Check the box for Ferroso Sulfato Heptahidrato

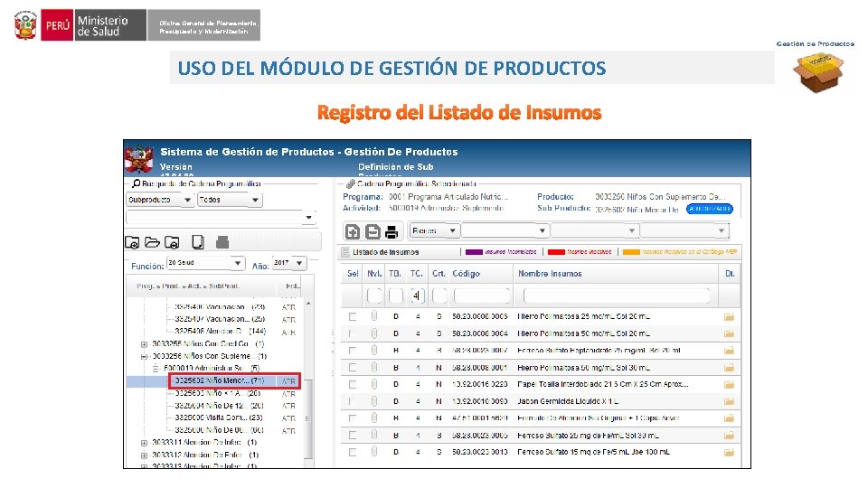coord(352,351)
